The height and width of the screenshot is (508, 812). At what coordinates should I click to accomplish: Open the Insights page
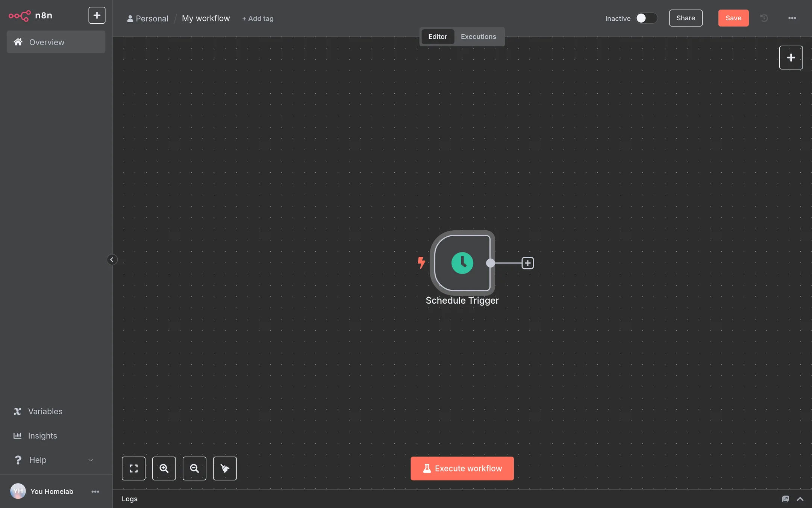56,436
